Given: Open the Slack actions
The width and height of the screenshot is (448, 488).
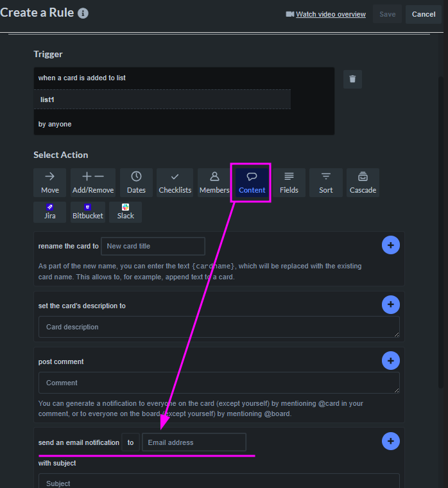Looking at the screenshot, I should [x=125, y=212].
